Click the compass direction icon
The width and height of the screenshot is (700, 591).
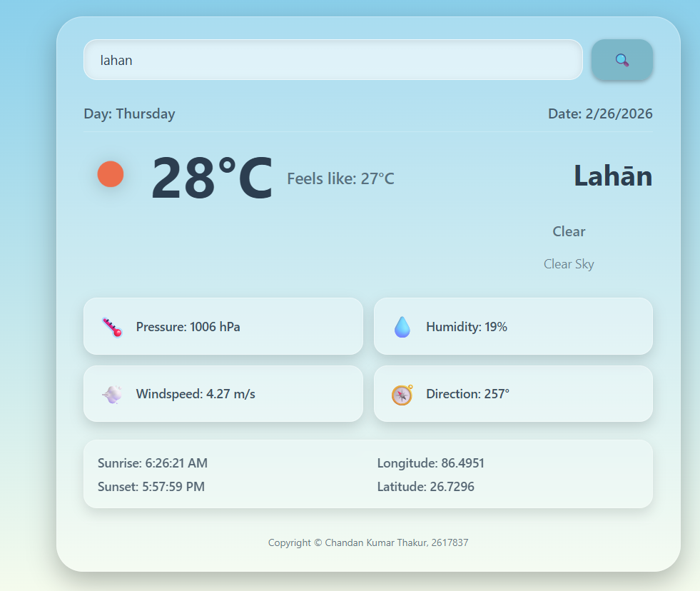402,394
